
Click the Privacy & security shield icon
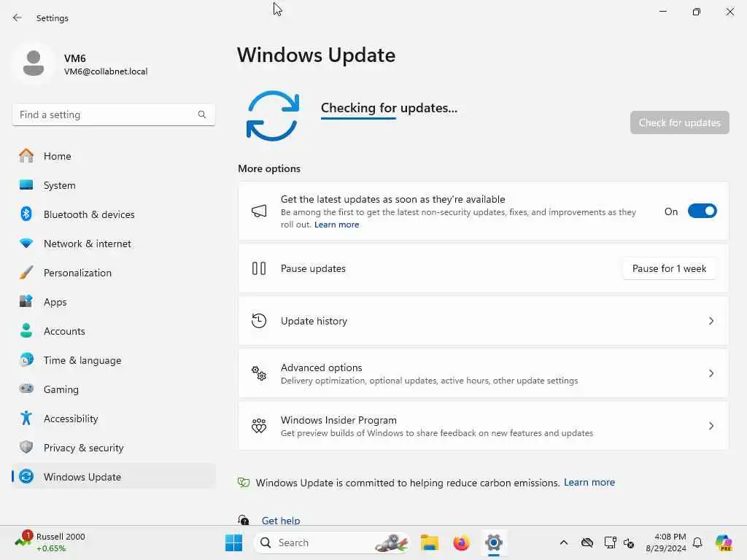pos(26,447)
